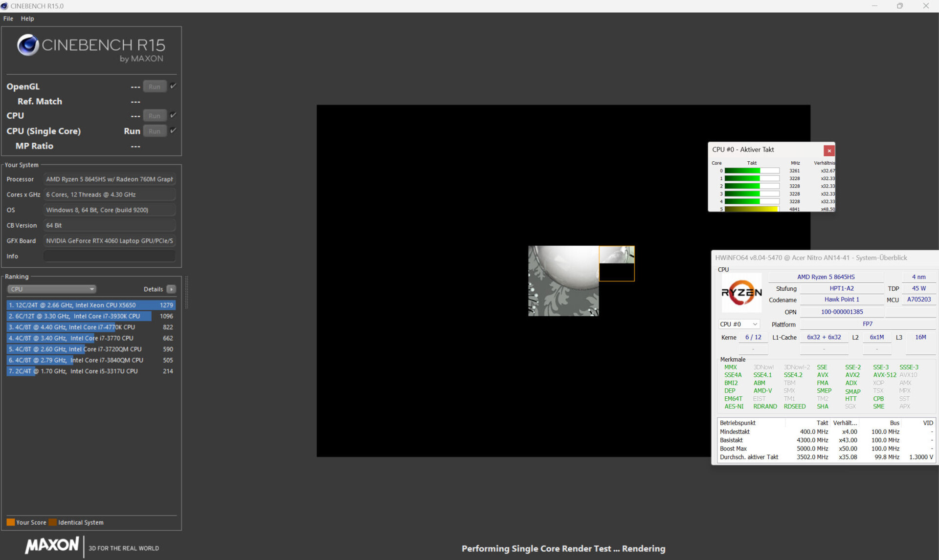Click AMD Ryzen 5 8645HS name in HWiNFO

coord(826,277)
